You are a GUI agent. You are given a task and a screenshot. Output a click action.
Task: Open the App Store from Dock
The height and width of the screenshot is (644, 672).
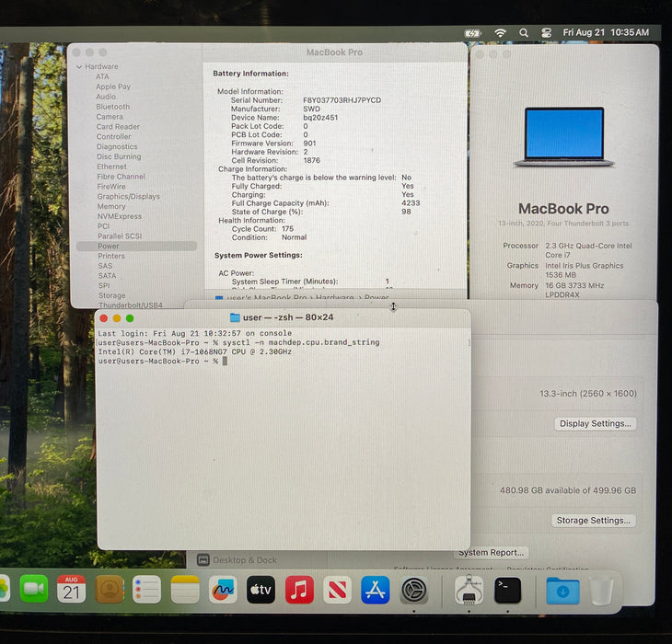tap(376, 590)
